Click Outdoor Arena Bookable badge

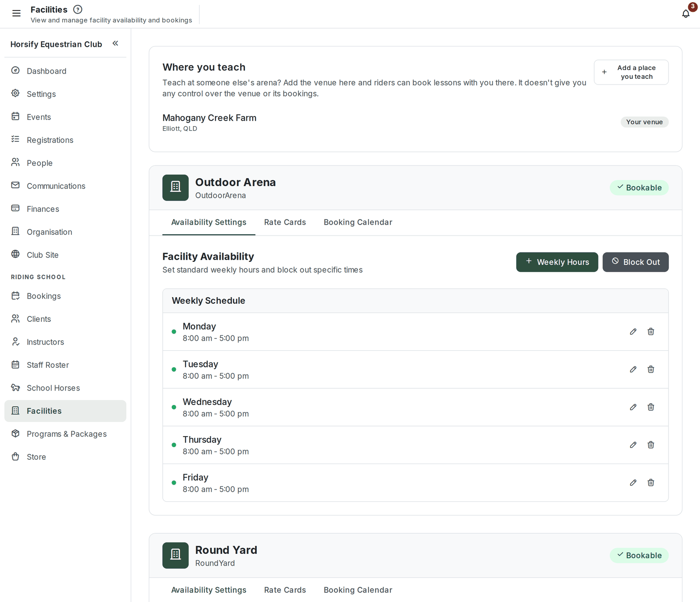pyautogui.click(x=639, y=187)
